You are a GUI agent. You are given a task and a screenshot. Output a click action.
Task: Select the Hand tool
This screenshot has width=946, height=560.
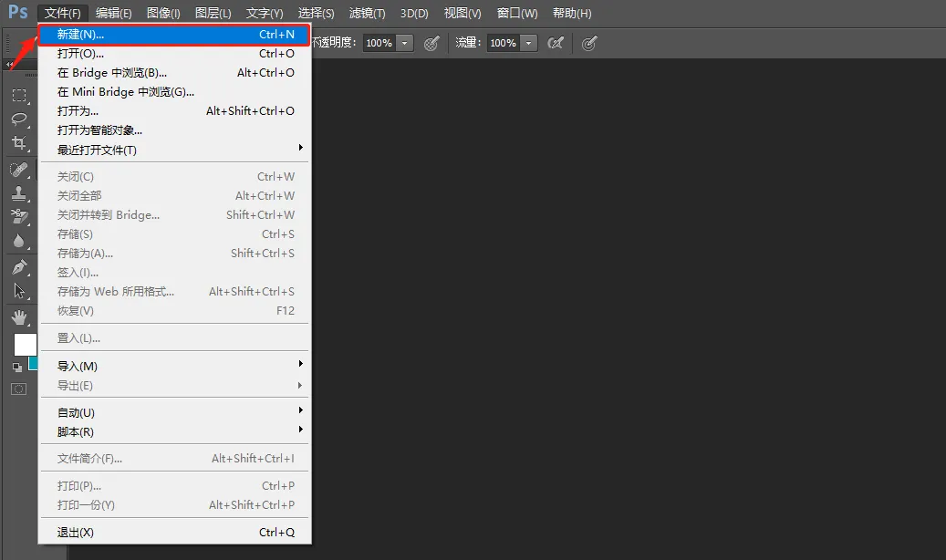click(19, 317)
